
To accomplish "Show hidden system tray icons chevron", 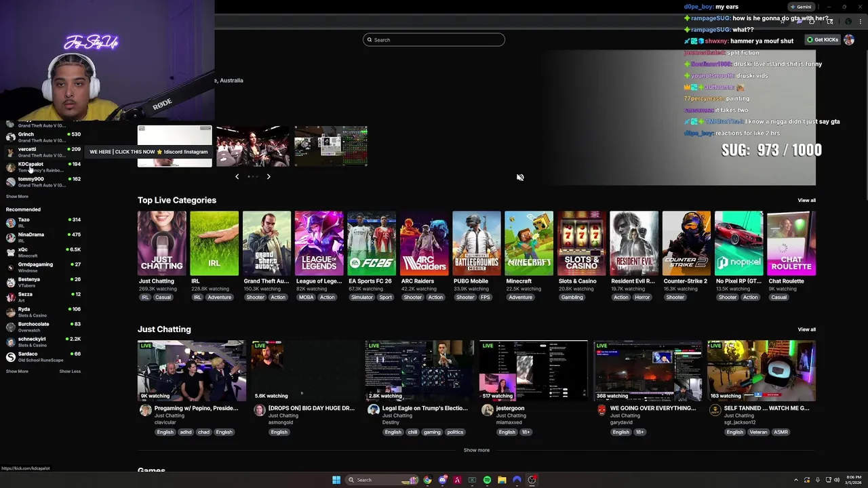I will point(796,480).
